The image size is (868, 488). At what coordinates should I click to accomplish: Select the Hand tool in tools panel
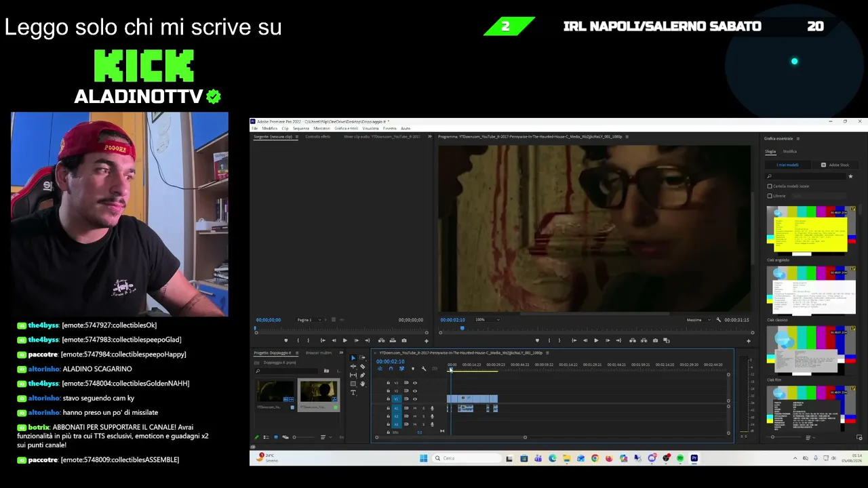click(x=362, y=384)
